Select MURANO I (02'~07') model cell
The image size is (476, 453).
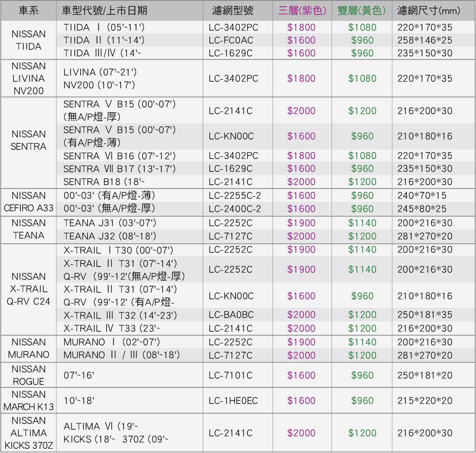click(129, 342)
